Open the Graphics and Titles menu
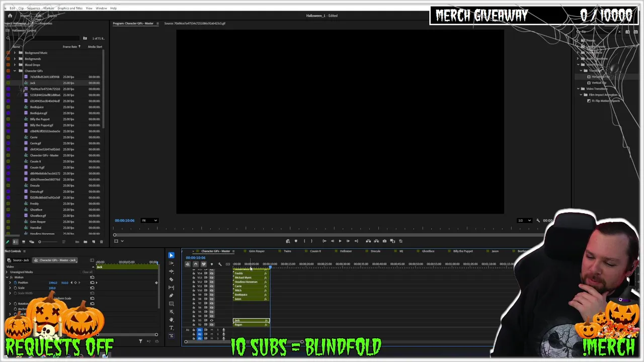The image size is (644, 362). 70,8
